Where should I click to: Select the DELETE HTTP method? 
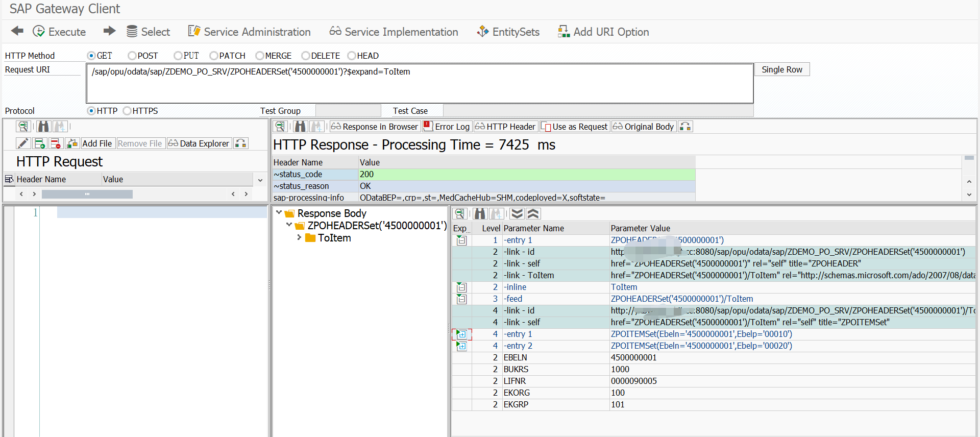306,56
